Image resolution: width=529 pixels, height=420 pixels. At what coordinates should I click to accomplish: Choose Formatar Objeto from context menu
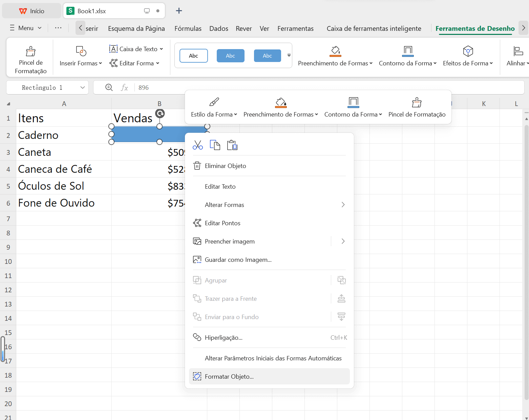pyautogui.click(x=229, y=377)
